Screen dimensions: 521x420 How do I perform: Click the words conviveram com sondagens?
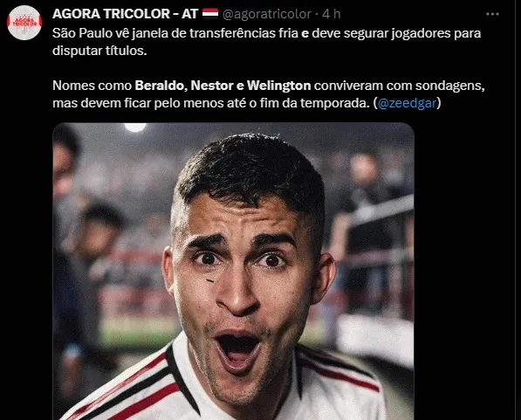coord(399,86)
